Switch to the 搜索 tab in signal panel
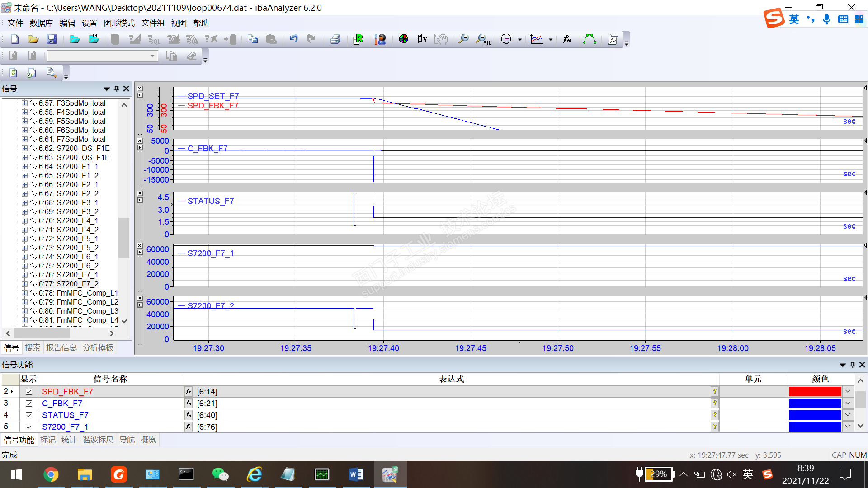This screenshot has height=488, width=868. 33,348
